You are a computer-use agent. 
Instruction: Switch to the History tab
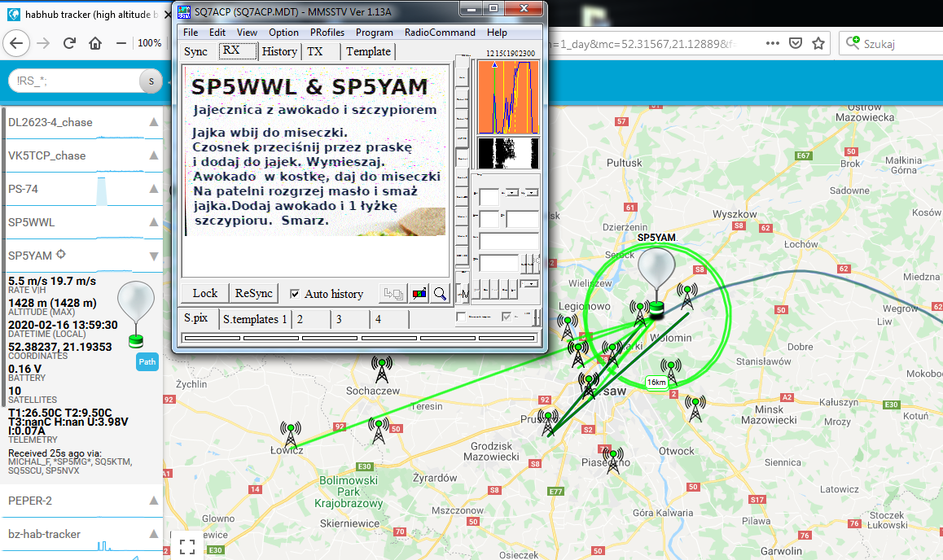coord(279,51)
